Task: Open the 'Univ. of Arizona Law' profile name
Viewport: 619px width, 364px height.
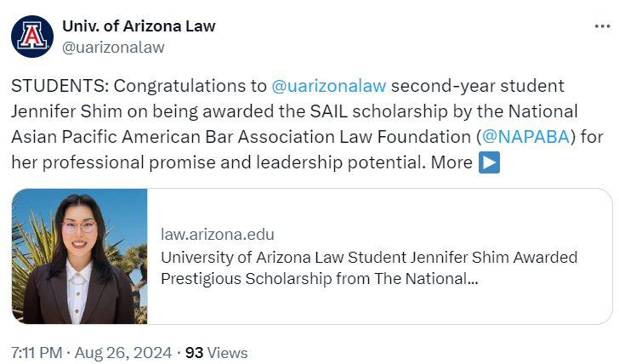Action: [139, 26]
